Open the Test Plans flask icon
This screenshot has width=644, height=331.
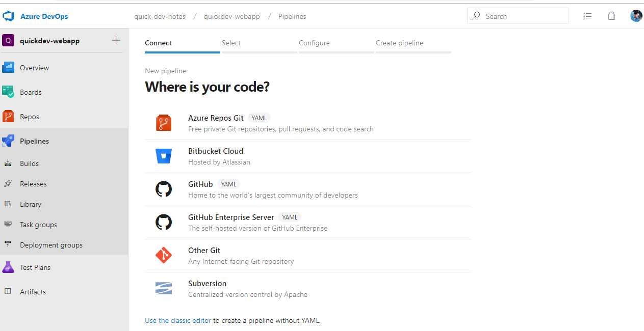(x=8, y=267)
